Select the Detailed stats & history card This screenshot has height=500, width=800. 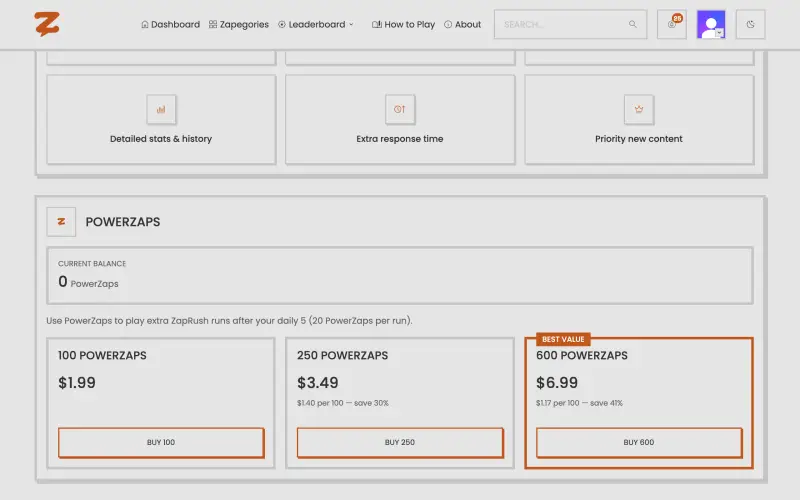tap(161, 119)
